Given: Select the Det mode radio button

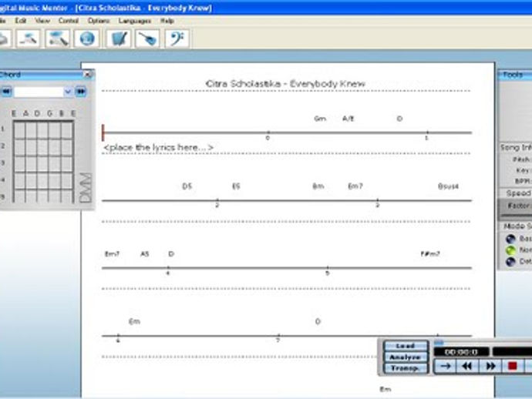Looking at the screenshot, I should click(x=510, y=262).
